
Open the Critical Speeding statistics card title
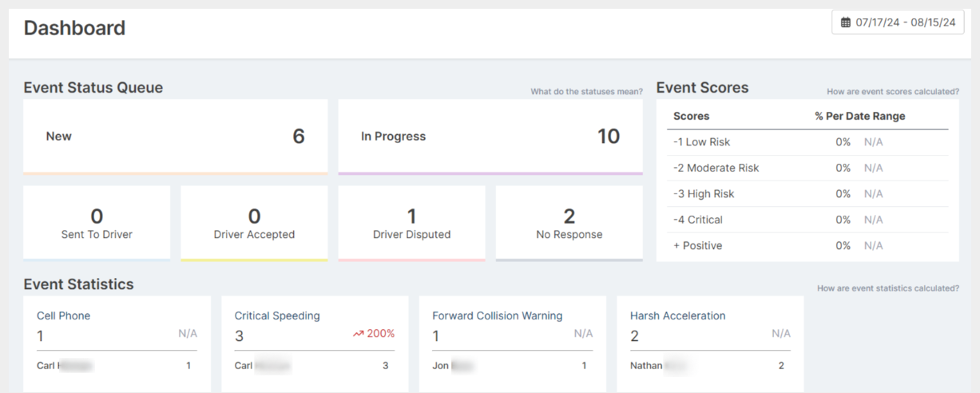[x=277, y=316]
